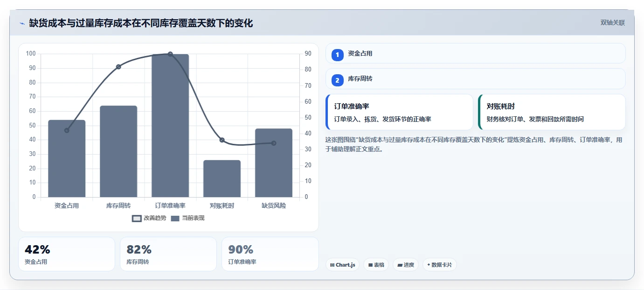The image size is (644, 290).
Task: Click the 数据卡片 tag
Action: click(x=439, y=265)
